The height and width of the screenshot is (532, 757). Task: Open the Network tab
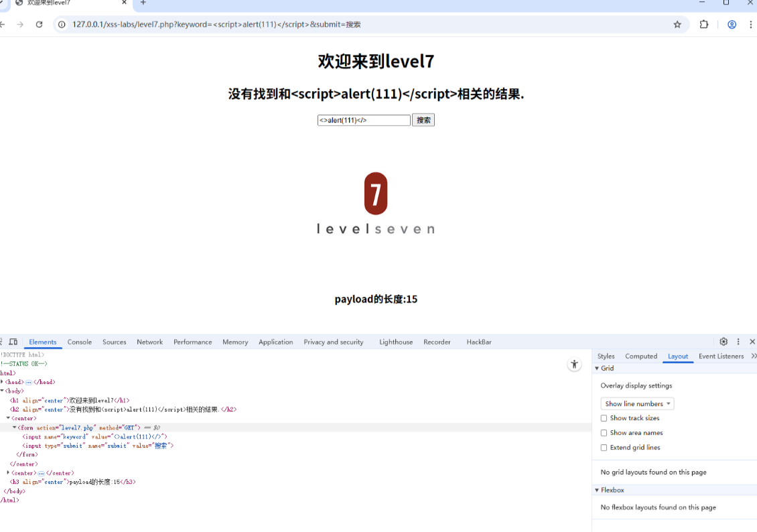click(149, 342)
